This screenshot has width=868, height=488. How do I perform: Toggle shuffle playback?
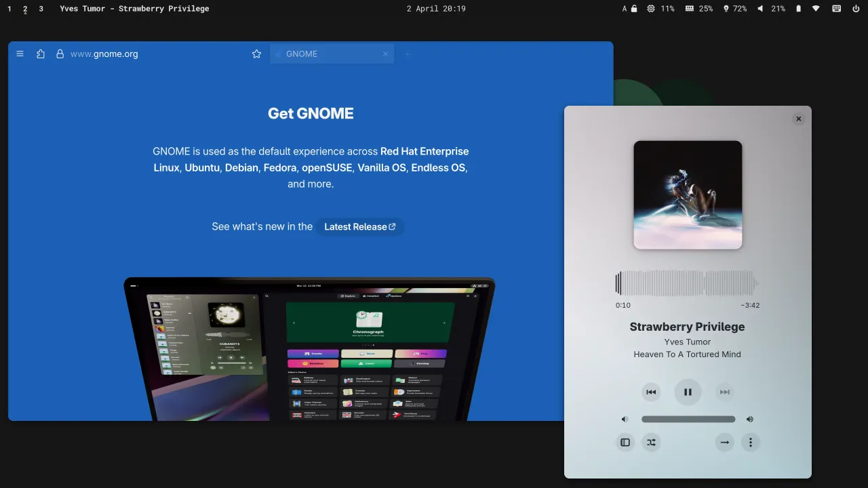click(651, 443)
